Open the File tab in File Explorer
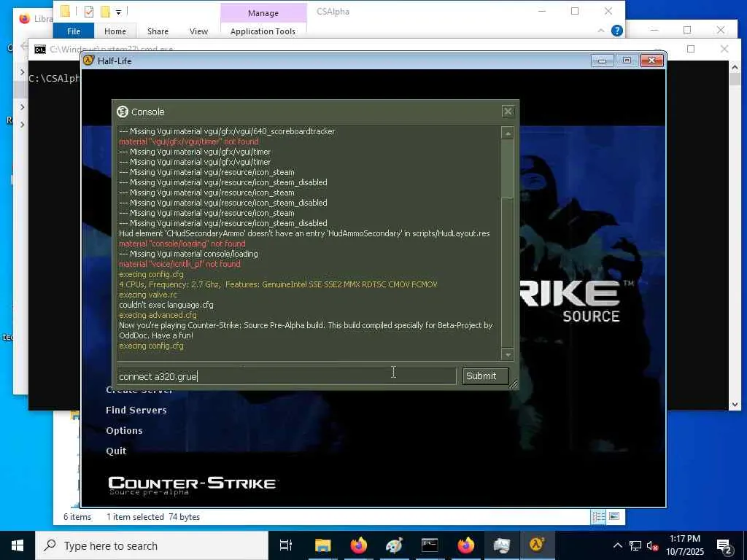The image size is (747, 560). (74, 31)
